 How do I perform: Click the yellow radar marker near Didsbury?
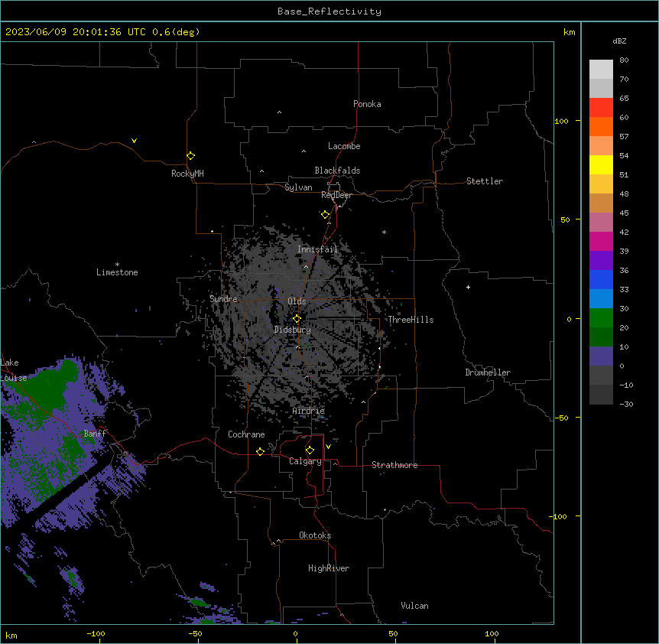point(297,319)
